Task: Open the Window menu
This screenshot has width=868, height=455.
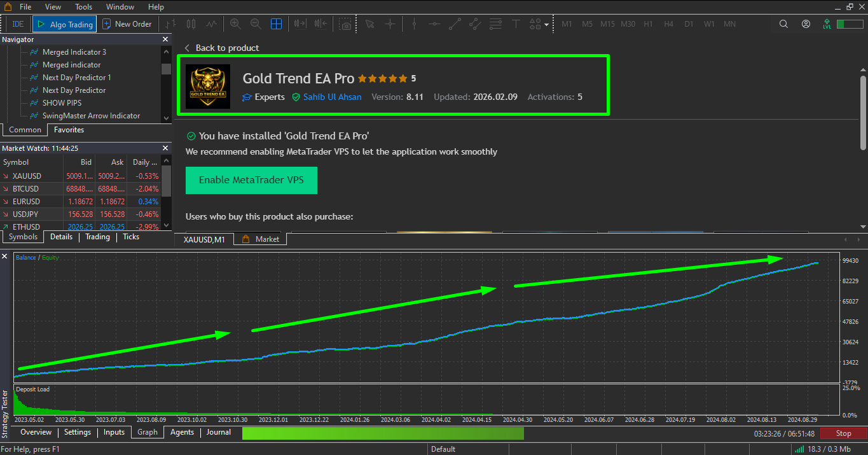Action: pos(120,7)
